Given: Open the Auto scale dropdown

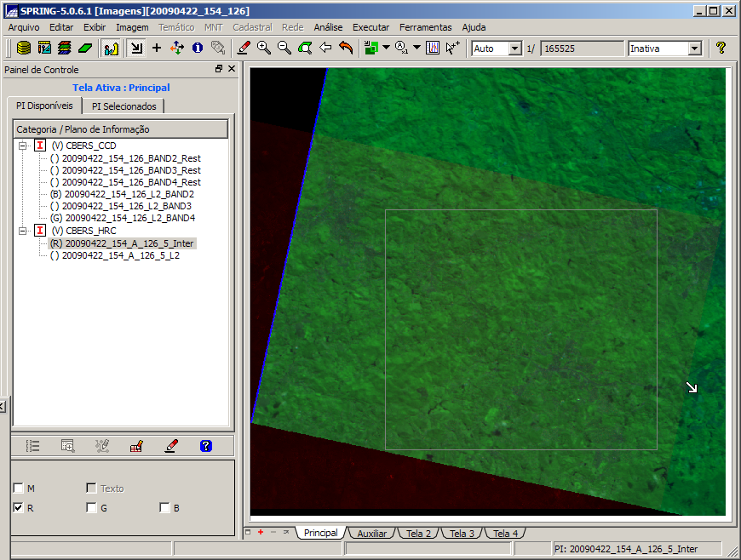Looking at the screenshot, I should (x=514, y=49).
